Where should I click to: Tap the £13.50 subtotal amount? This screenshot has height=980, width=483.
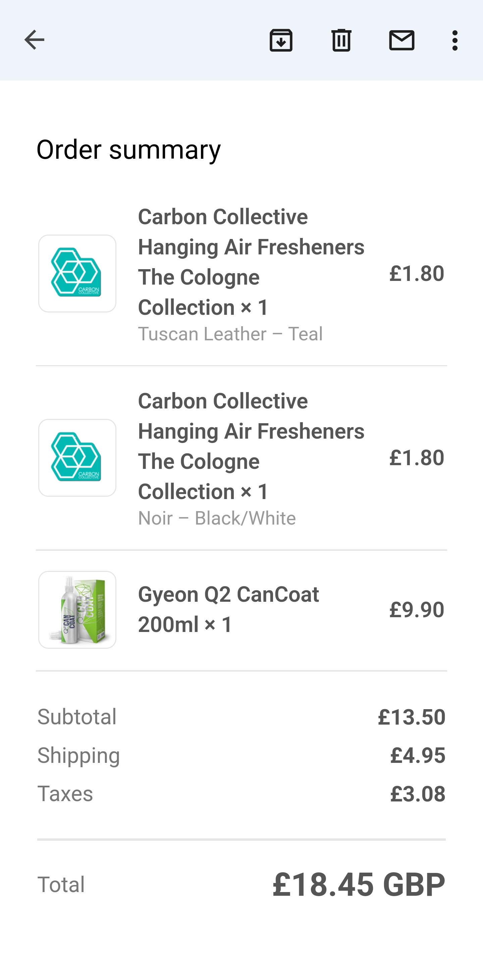[x=412, y=717]
